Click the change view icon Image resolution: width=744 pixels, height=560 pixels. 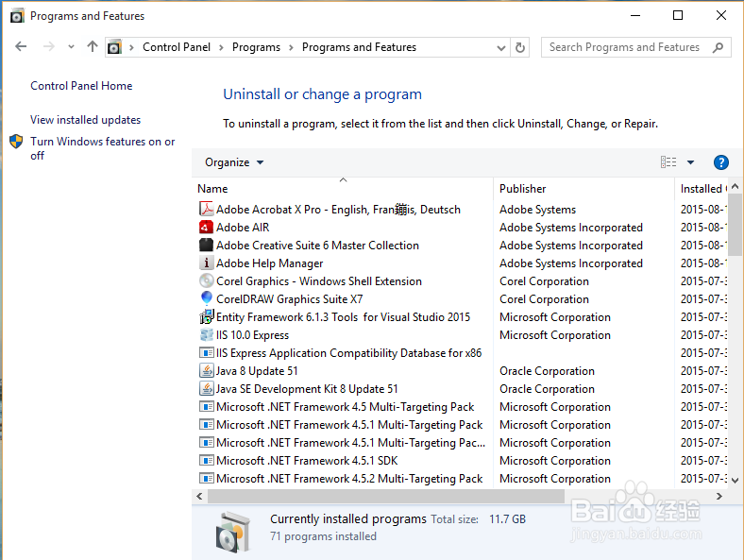(x=668, y=162)
